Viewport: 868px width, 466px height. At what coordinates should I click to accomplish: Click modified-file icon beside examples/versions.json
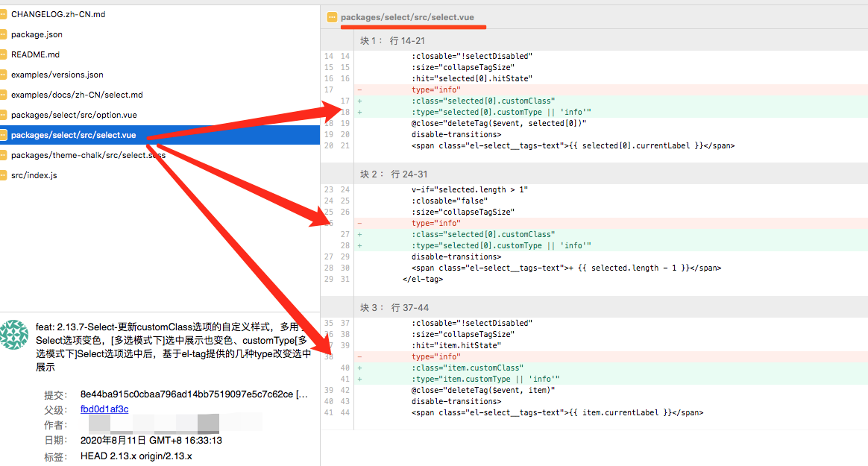coord(3,75)
